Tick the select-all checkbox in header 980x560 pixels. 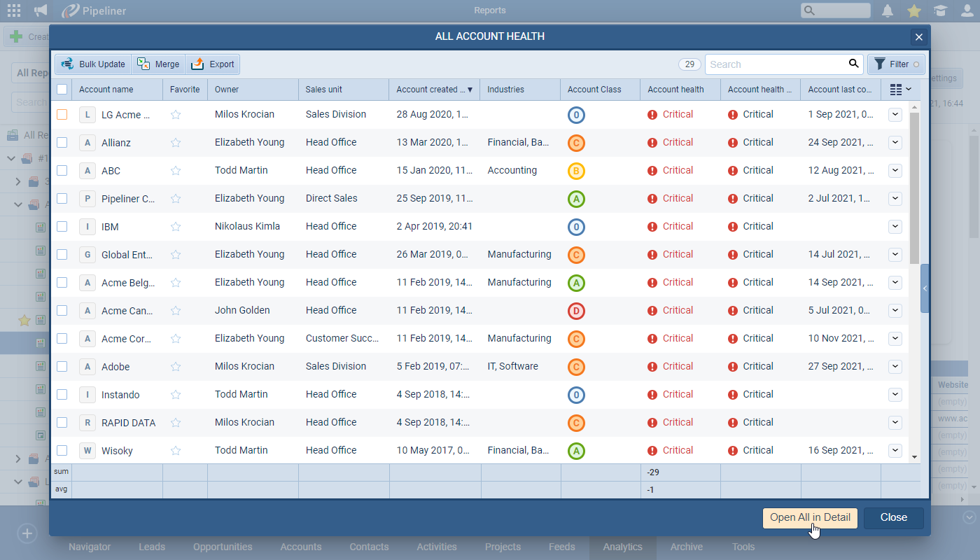click(x=62, y=90)
